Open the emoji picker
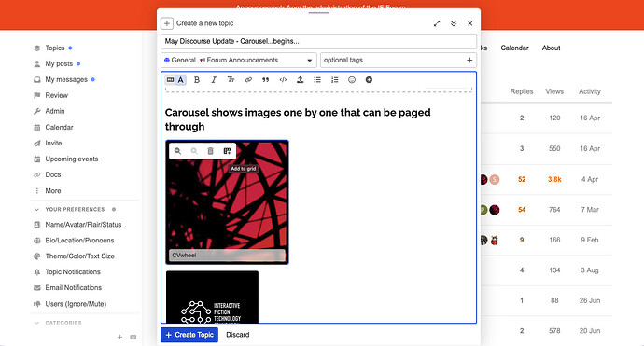Screen dimensions: 644x346 pos(352,80)
